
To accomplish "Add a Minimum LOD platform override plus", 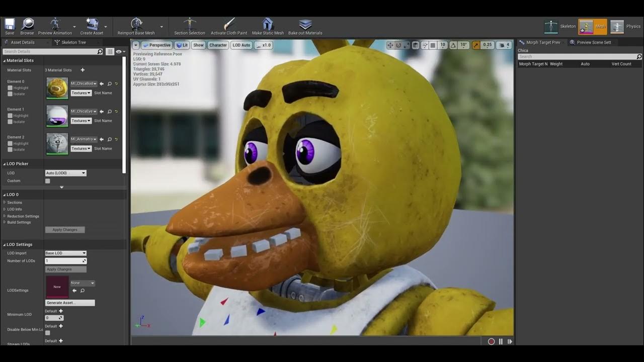I will [x=61, y=311].
